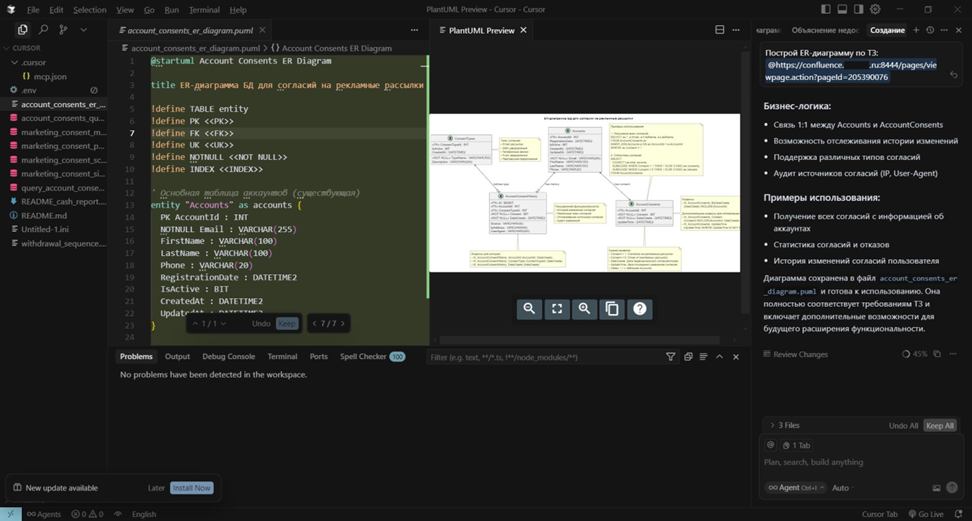972x521 pixels.
Task: Open the help icon in preview toolbar
Action: pyautogui.click(x=640, y=309)
